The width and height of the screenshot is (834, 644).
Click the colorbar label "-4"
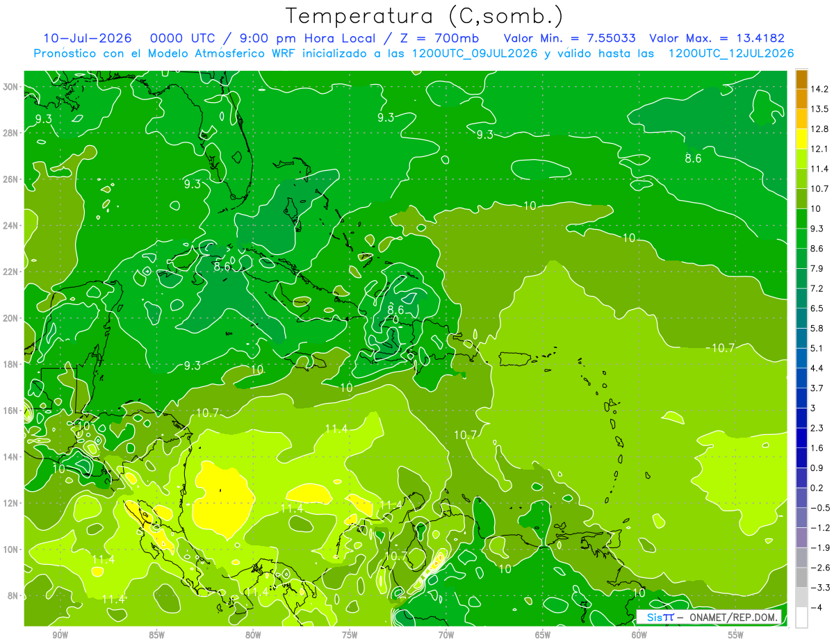(x=817, y=607)
